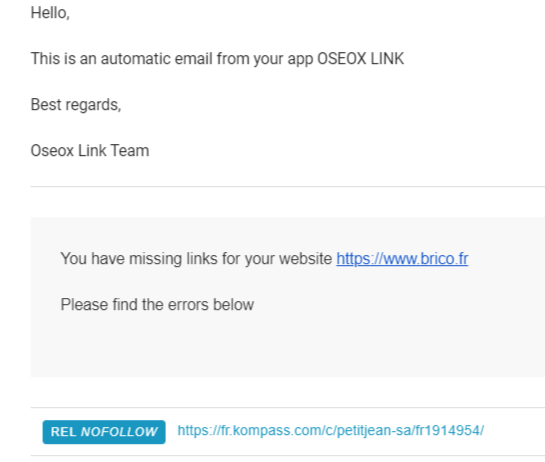
Task: Click 'Please find the errors below' text
Action: 157,305
